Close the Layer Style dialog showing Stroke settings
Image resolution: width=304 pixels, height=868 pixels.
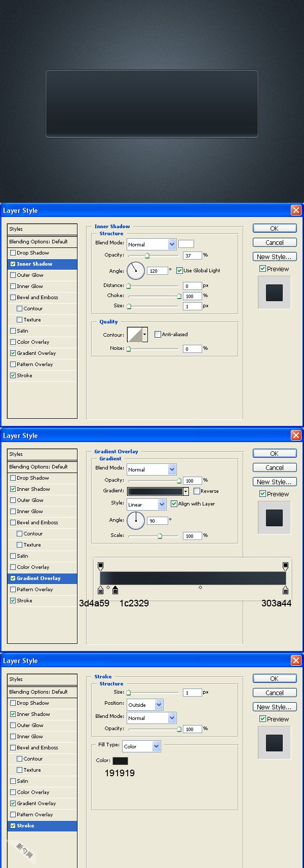point(296,661)
